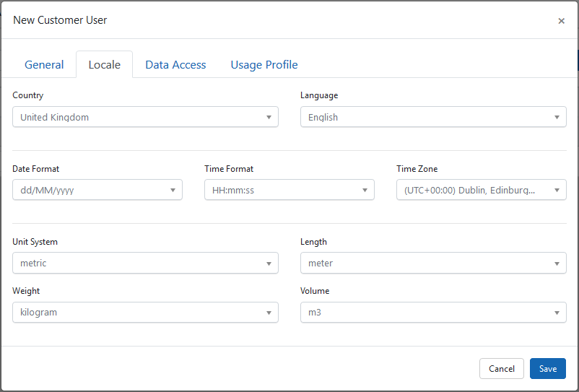Open the Date Format dropdown
Viewport: 579px width, 392px height.
pos(97,190)
